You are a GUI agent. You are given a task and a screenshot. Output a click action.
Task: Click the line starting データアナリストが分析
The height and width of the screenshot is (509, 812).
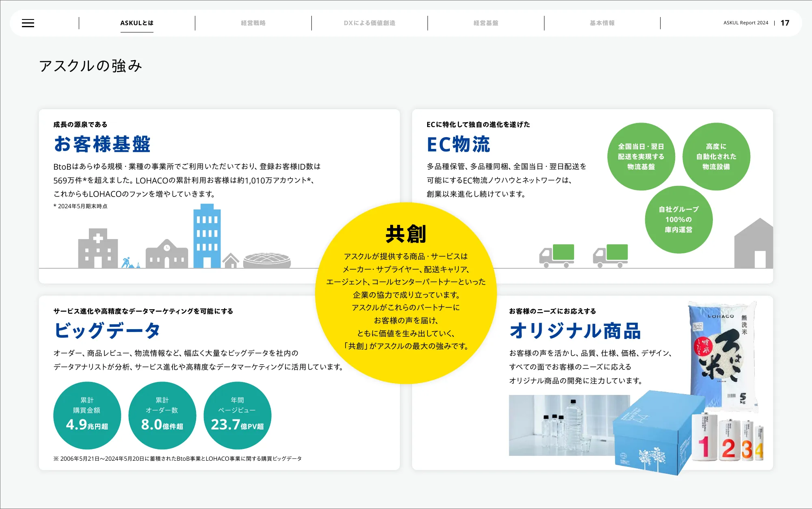pyautogui.click(x=199, y=367)
